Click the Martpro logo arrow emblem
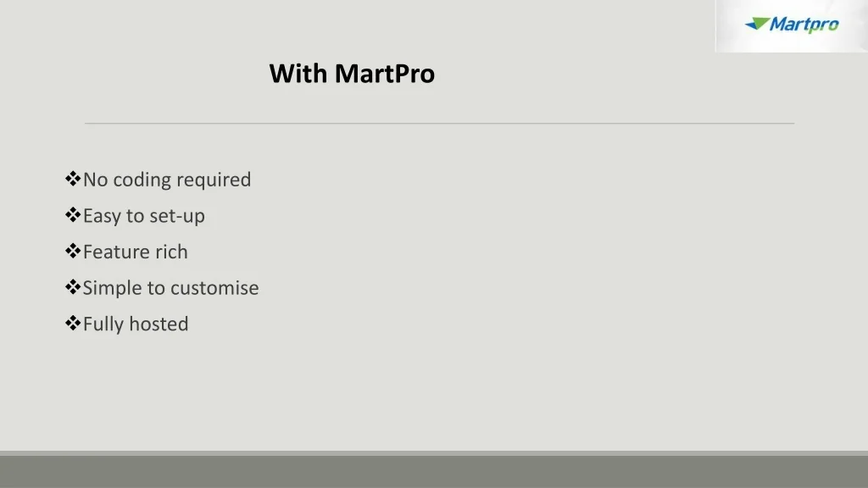 (757, 24)
